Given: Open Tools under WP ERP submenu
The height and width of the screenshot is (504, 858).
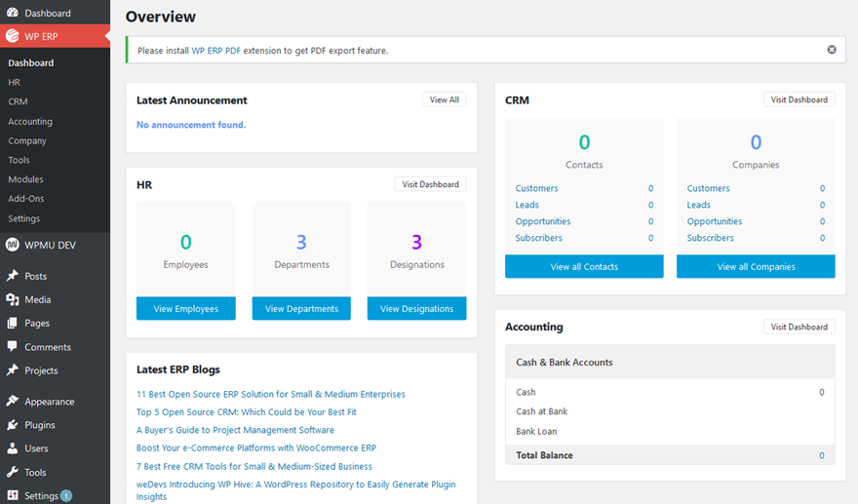Looking at the screenshot, I should pyautogui.click(x=19, y=160).
